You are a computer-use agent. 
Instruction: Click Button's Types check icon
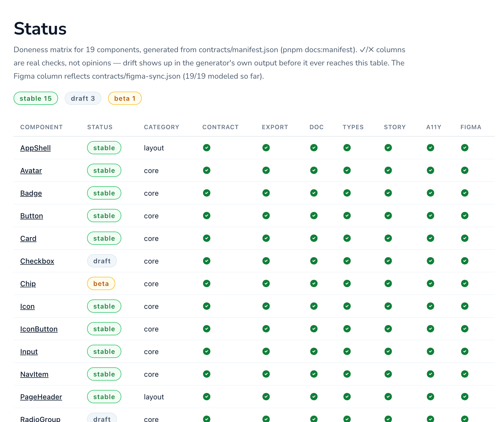tap(347, 216)
